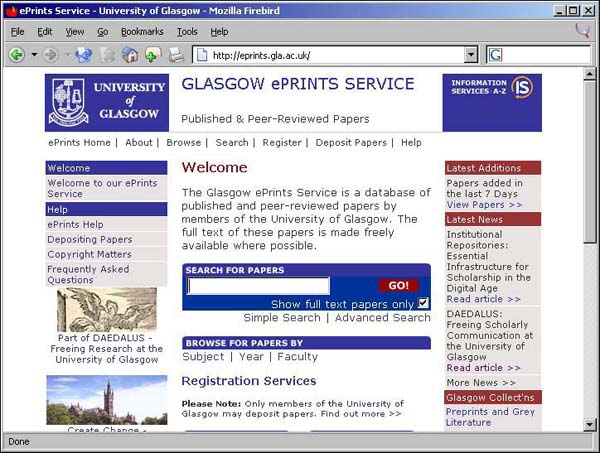Open the Deposit Papers nav link
Screen dimensions: 600x453
point(351,143)
